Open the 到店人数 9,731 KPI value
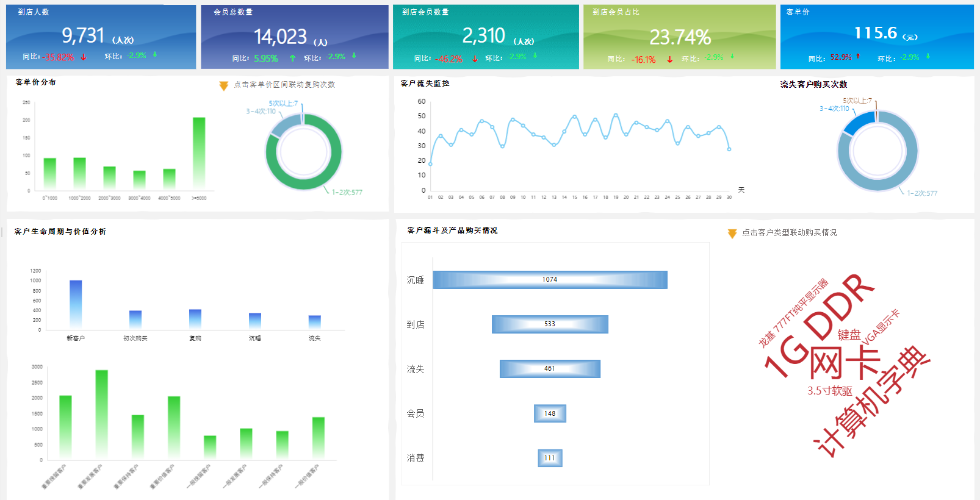This screenshot has width=980, height=500. point(84,35)
